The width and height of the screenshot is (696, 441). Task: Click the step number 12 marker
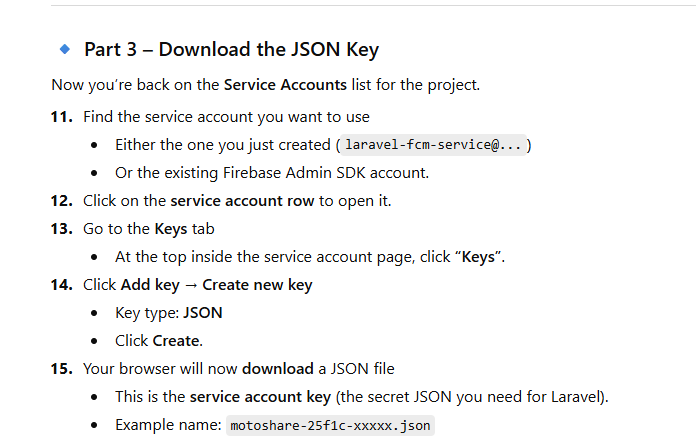(x=61, y=200)
